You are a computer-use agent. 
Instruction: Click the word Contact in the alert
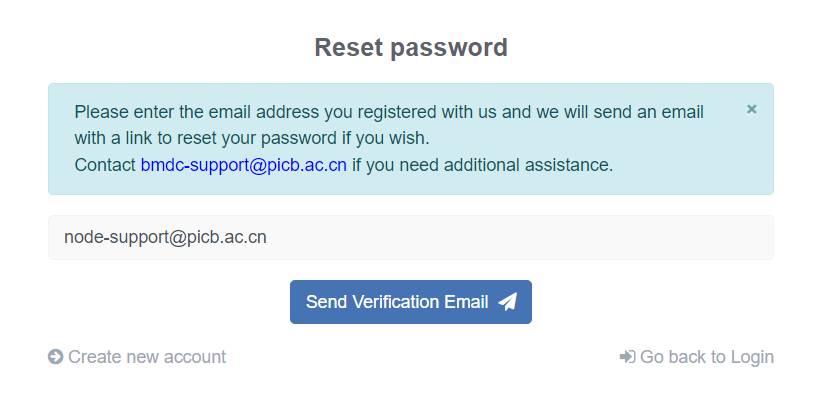(105, 164)
